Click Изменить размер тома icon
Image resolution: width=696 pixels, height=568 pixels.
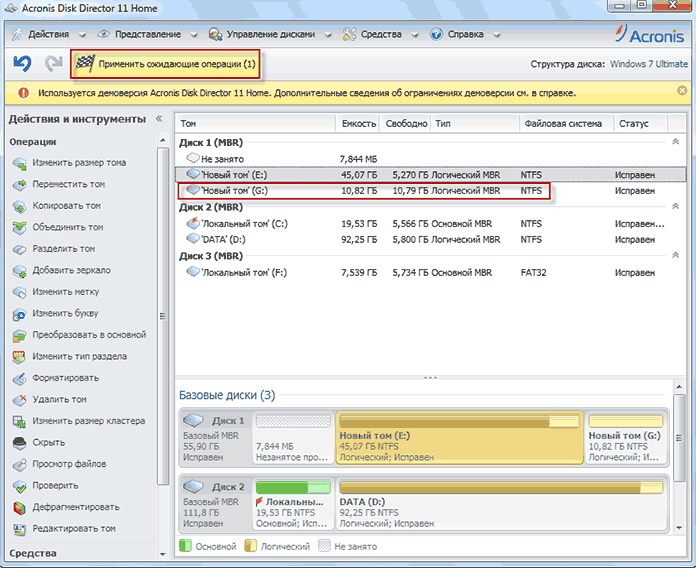point(19,163)
